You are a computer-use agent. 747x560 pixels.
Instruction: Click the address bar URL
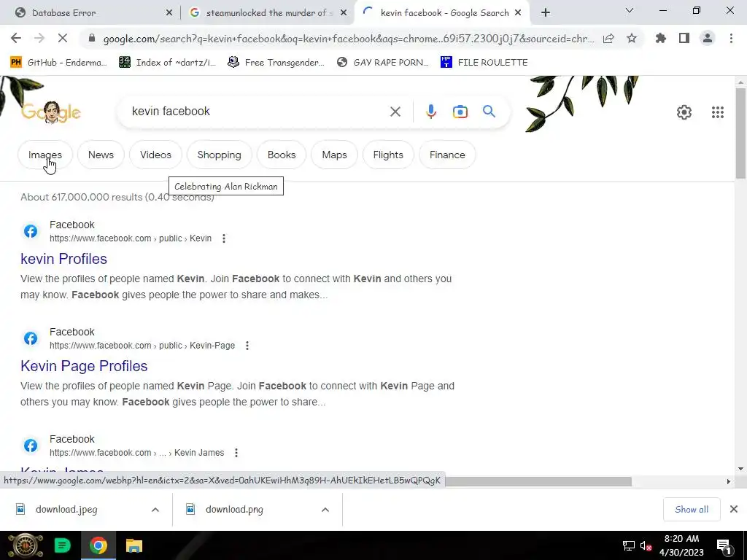click(x=348, y=39)
